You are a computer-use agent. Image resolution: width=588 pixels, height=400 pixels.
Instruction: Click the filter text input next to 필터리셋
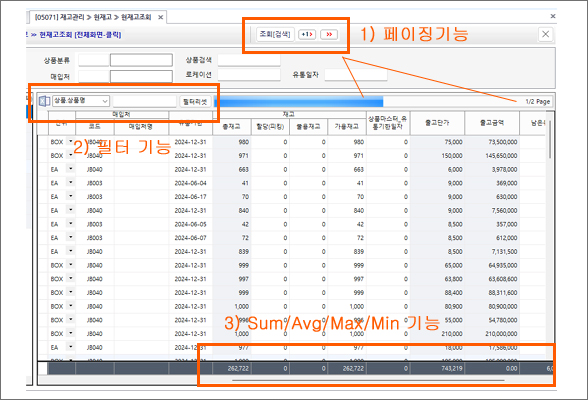[x=144, y=101]
